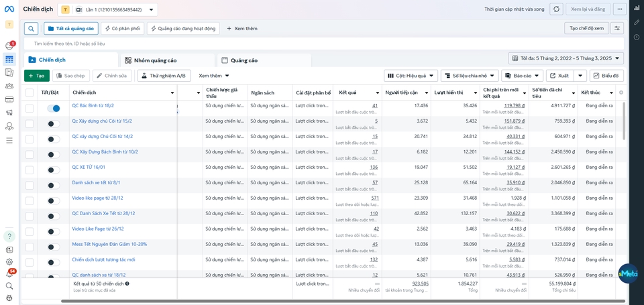
Task: Click the Biểu đồ chart button
Action: pos(606,76)
